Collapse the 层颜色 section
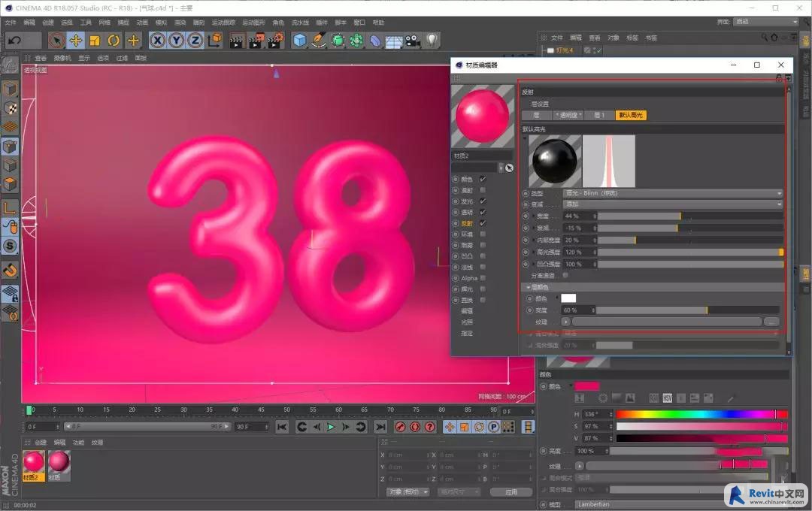This screenshot has width=812, height=511. click(529, 287)
